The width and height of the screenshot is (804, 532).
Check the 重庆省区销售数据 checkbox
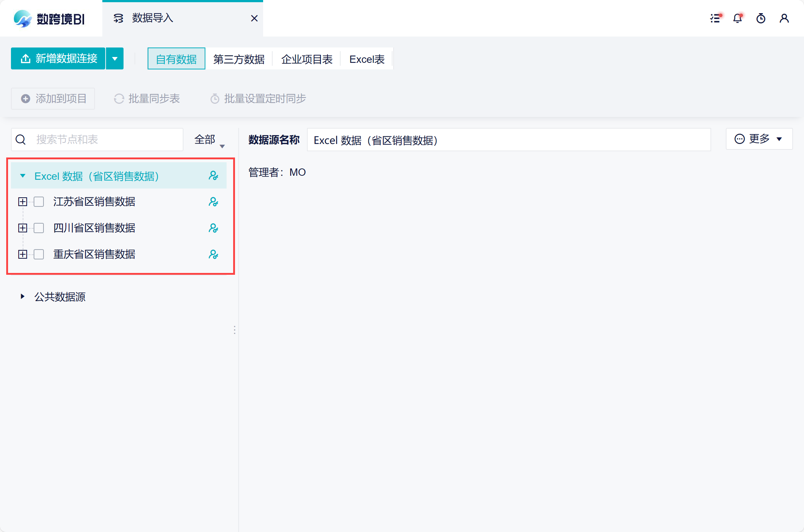click(39, 254)
